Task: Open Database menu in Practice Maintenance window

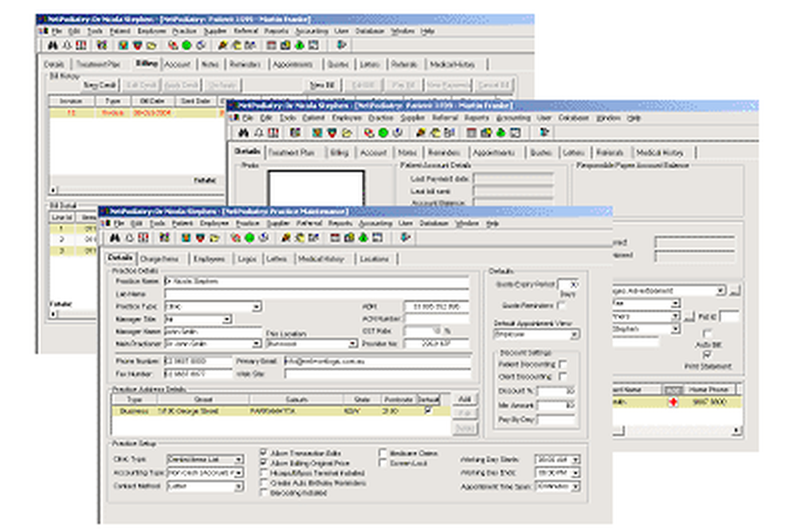Action: (434, 223)
